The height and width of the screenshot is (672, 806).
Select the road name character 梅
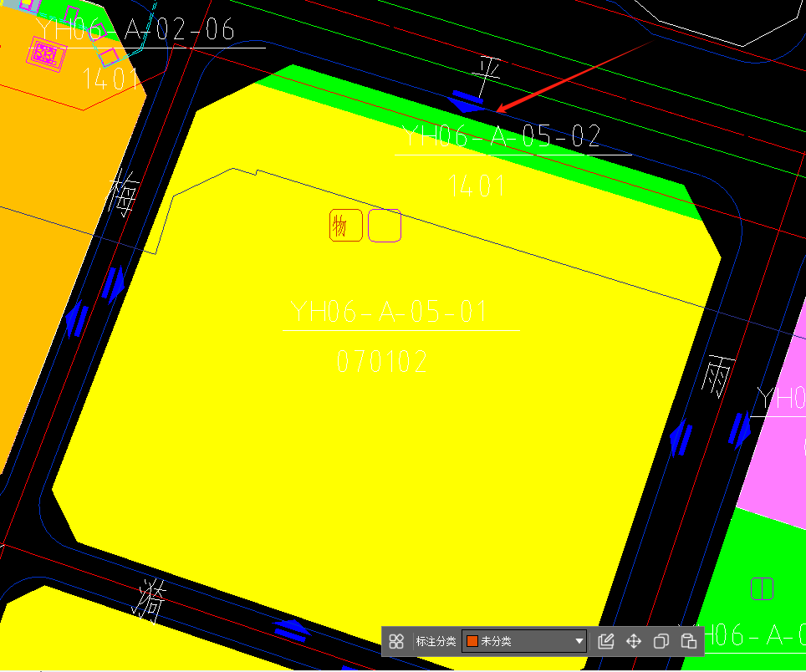click(124, 195)
